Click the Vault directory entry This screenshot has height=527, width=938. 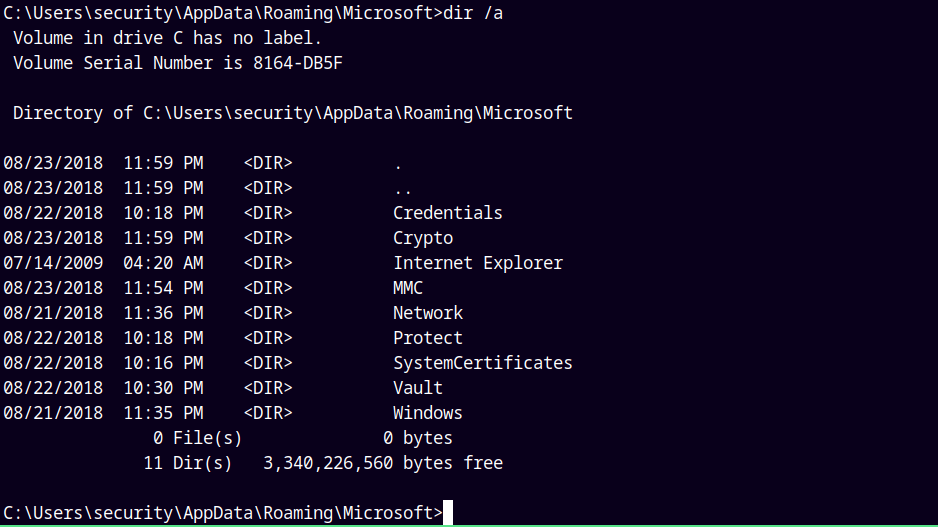417,388
